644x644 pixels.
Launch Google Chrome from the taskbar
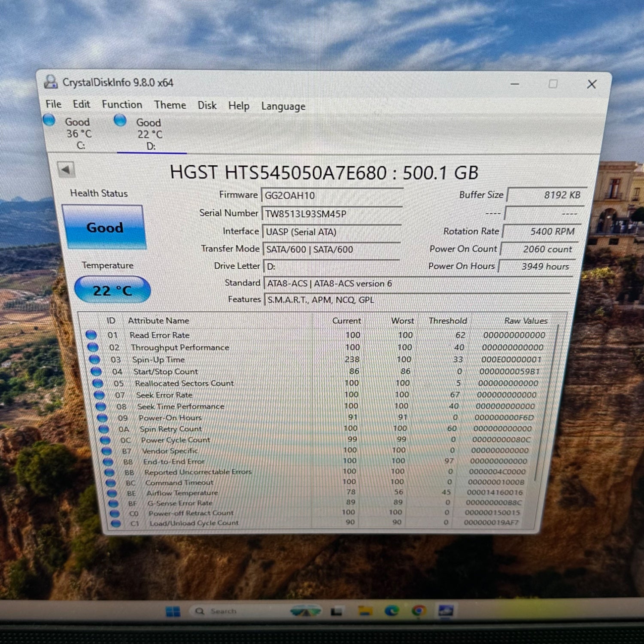tap(419, 611)
